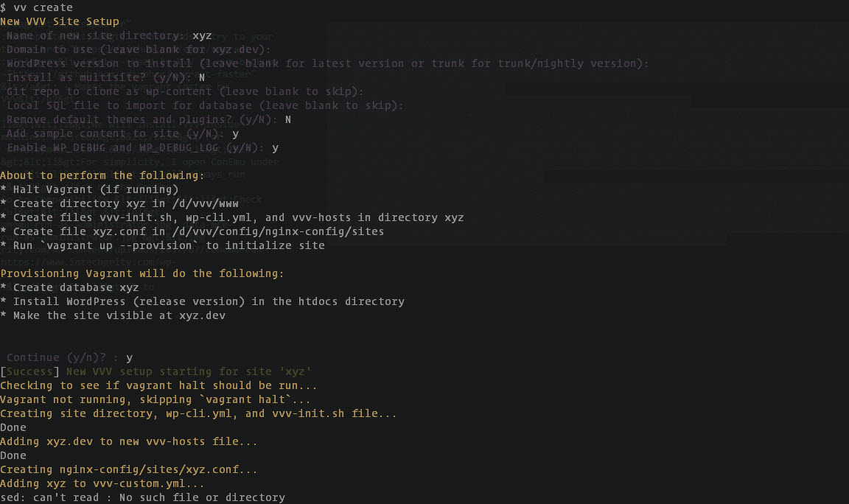Click the 'Local SQL file to import' prompt
The width and height of the screenshot is (849, 504).
point(205,105)
